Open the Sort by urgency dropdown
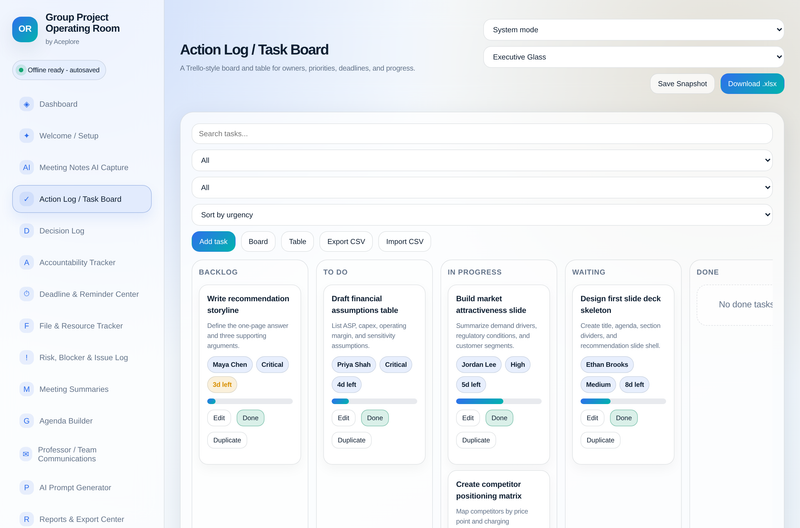The image size is (800, 528). click(482, 215)
